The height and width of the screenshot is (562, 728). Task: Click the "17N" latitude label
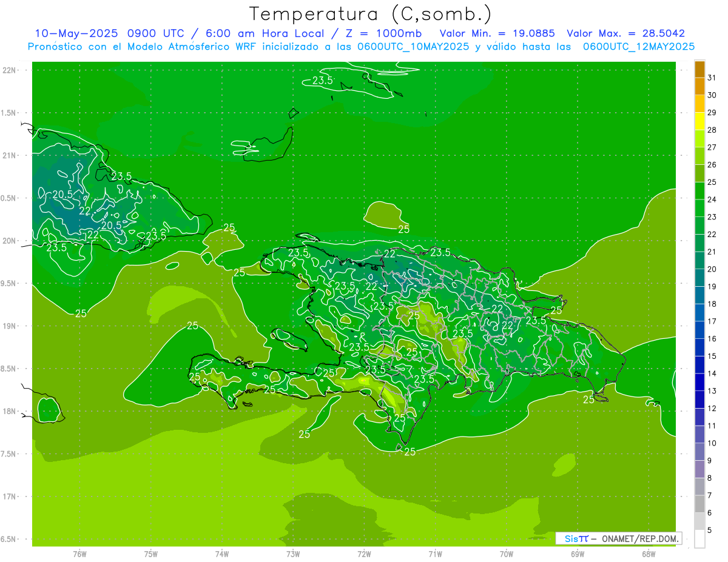coord(9,497)
